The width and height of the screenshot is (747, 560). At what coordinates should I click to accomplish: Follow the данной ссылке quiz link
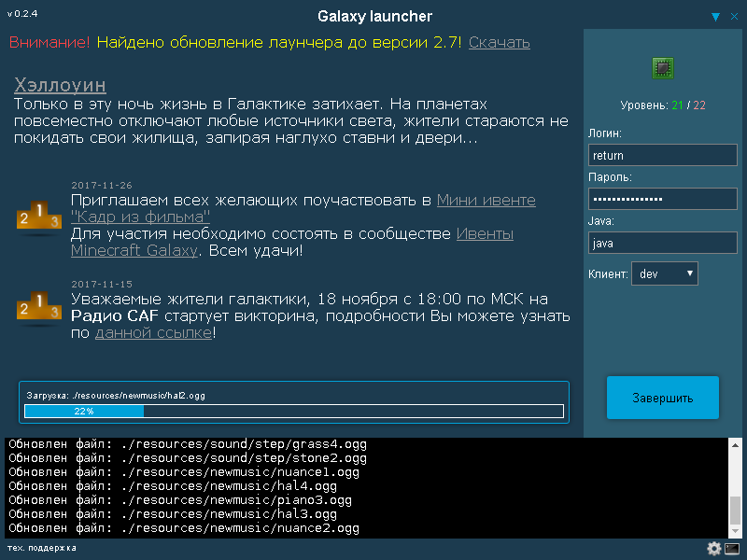[153, 332]
